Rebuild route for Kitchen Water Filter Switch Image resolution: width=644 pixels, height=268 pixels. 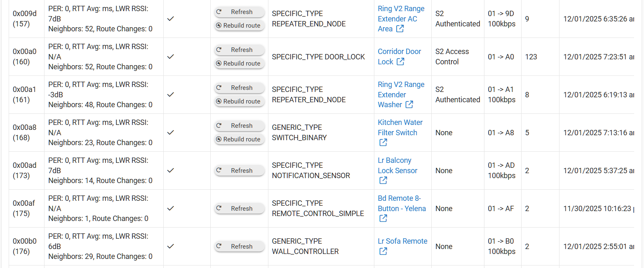(x=240, y=139)
